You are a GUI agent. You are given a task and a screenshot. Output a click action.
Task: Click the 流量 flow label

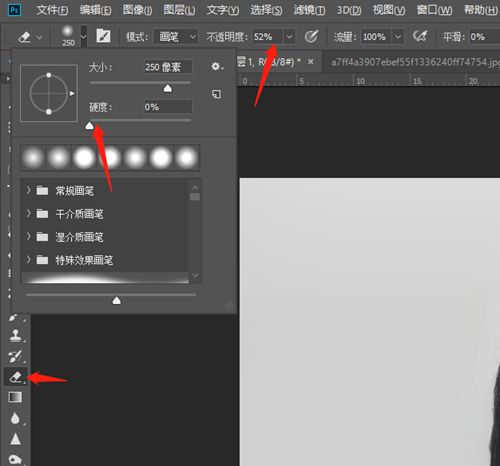coord(345,37)
